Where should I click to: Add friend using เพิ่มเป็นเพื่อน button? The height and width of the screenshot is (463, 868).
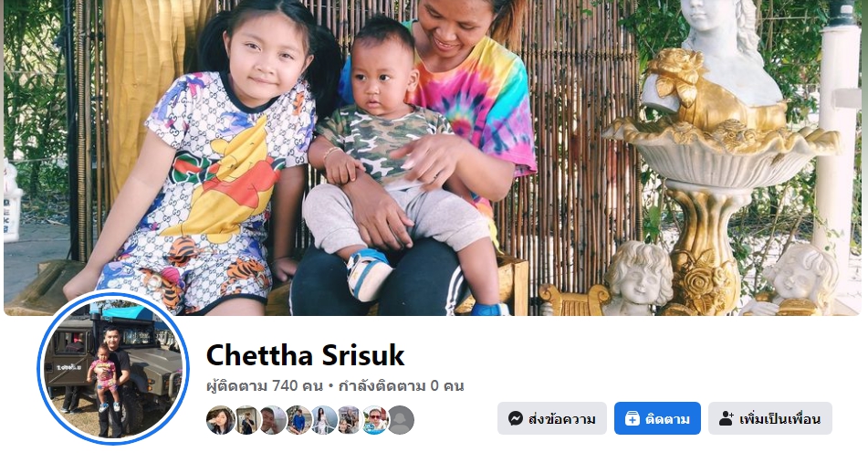[770, 418]
